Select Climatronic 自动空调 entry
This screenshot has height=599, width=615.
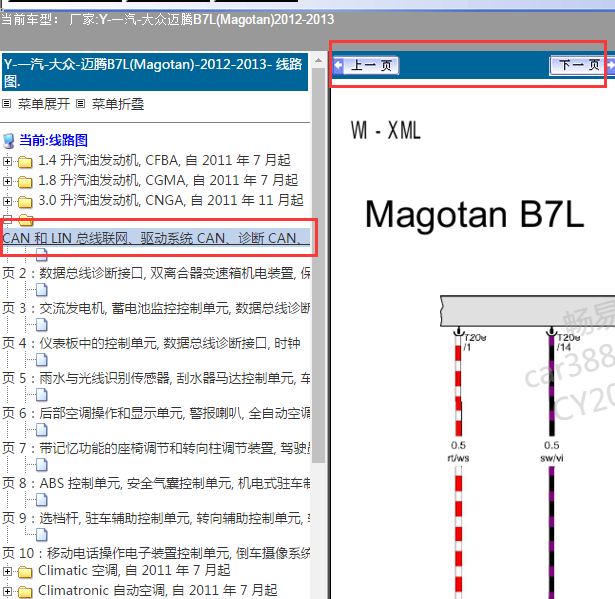pos(158,590)
